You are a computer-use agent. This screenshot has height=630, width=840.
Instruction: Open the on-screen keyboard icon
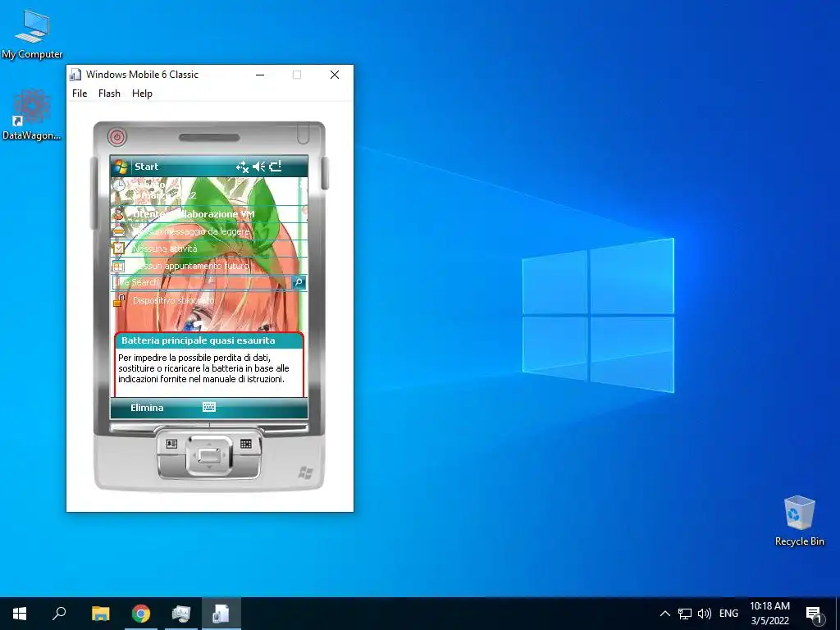[x=209, y=407]
